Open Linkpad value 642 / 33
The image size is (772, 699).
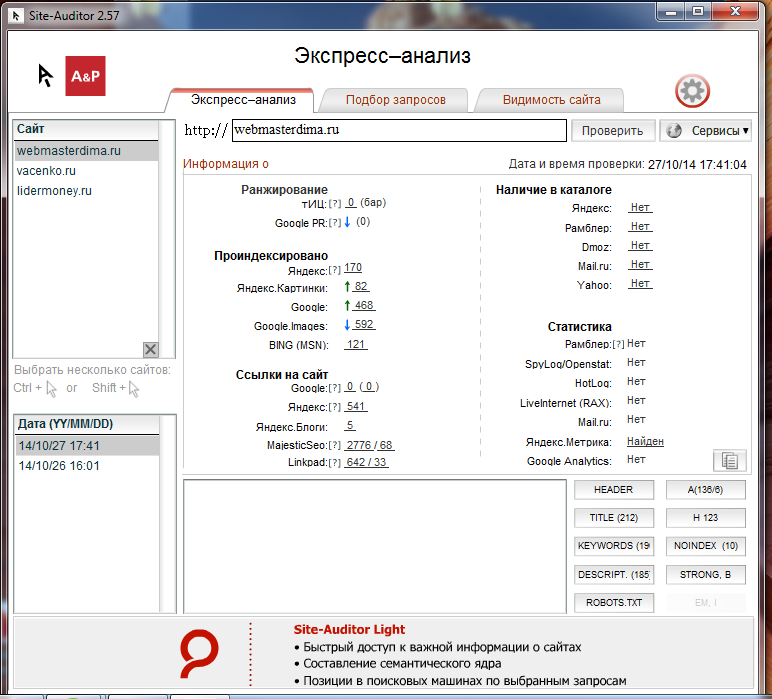pyautogui.click(x=366, y=463)
